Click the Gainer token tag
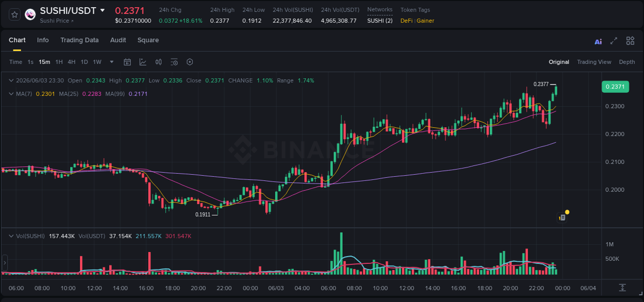This screenshot has height=302, width=644. (426, 21)
